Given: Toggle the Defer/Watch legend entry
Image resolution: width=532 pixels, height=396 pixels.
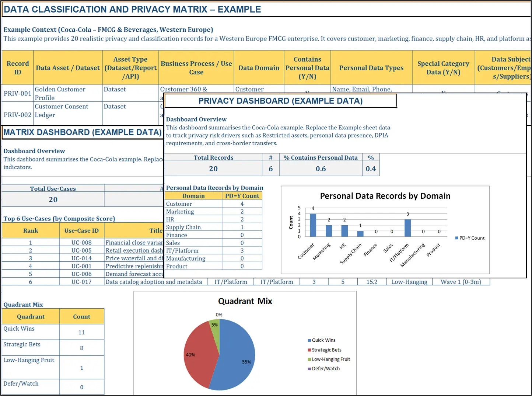Looking at the screenshot, I should click(x=325, y=368).
